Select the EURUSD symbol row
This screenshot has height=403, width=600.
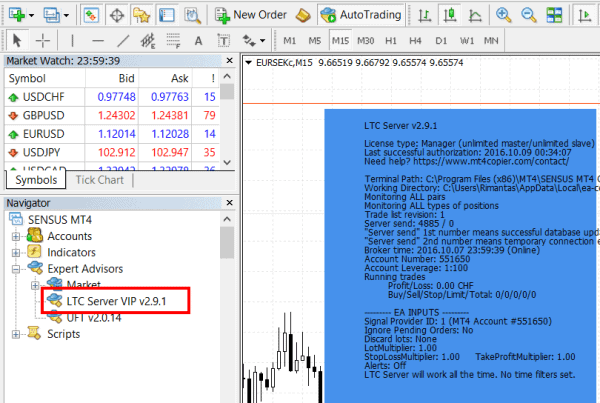point(112,134)
